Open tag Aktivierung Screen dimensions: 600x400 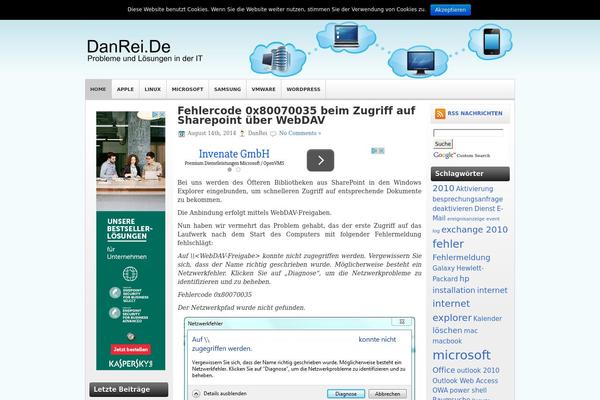pyautogui.click(x=474, y=189)
